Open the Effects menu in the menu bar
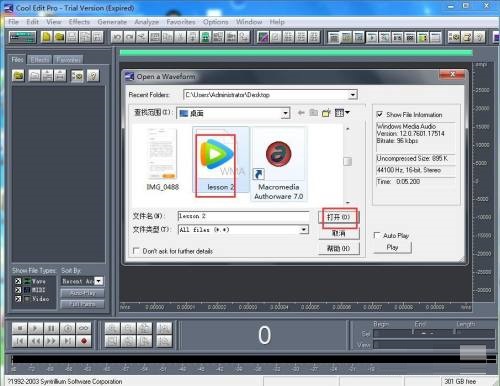This screenshot has height=386, width=500. tap(79, 22)
